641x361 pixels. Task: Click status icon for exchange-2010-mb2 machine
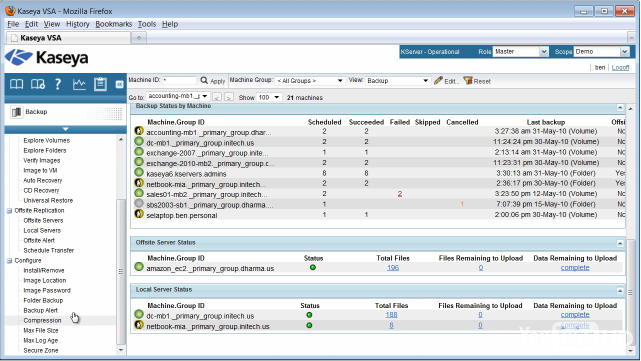pos(139,162)
